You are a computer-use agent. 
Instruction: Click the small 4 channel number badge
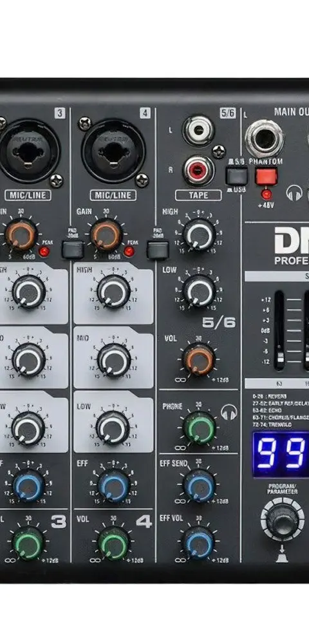pos(145,113)
